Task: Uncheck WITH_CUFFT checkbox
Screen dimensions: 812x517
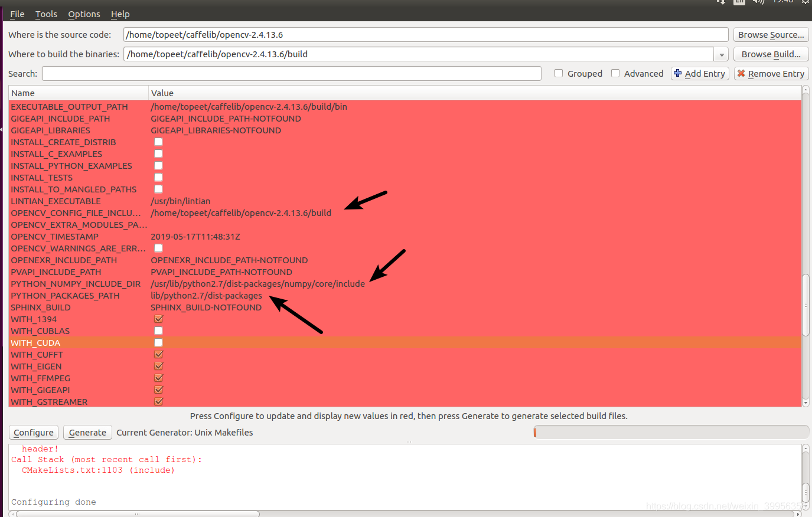Action: click(158, 354)
